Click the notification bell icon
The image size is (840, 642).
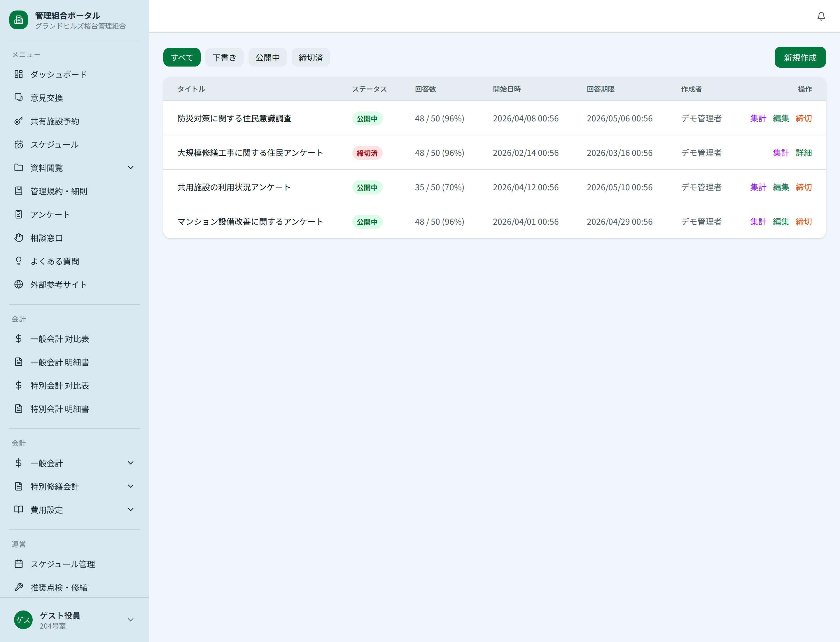coord(821,16)
